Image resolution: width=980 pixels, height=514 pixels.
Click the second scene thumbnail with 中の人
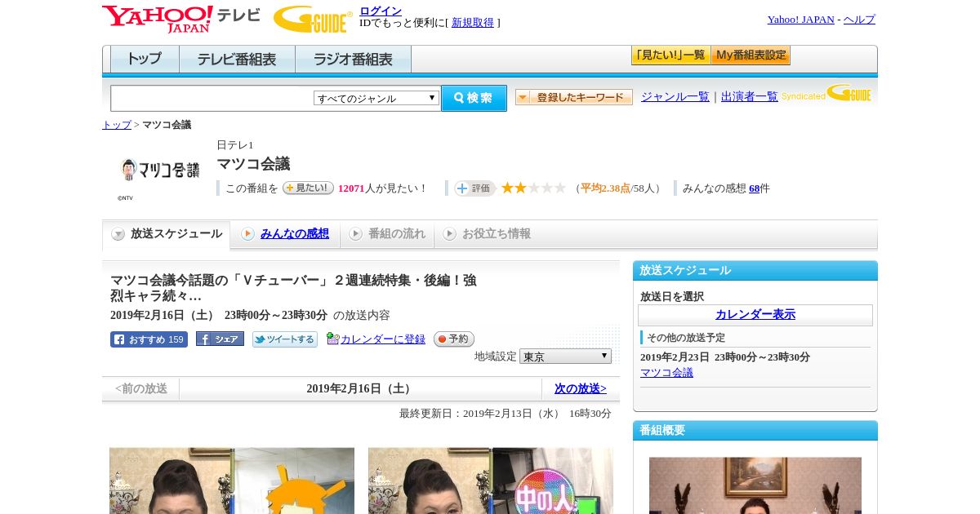tap(491, 481)
